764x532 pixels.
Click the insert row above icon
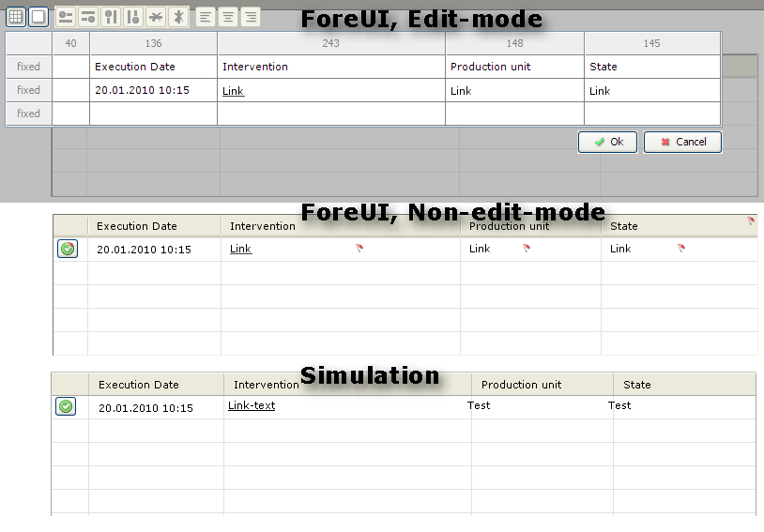(x=66, y=17)
